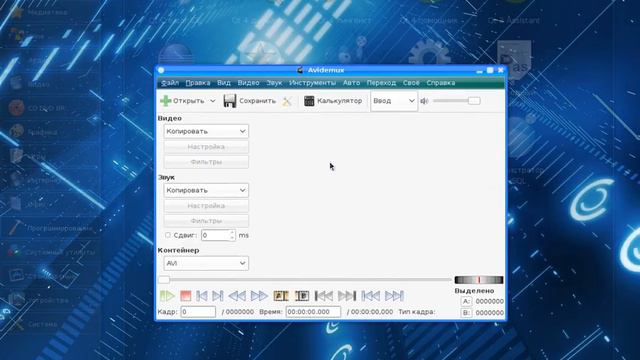
Task: Jump to previous keyframe double-arrow
Action: [237, 296]
